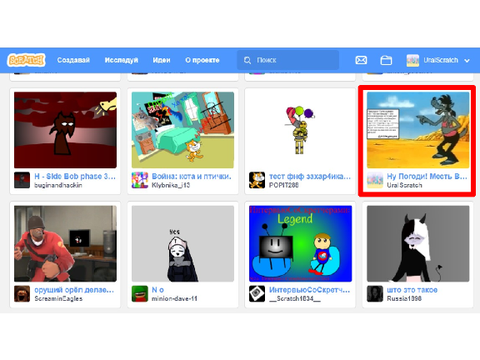
Task: Open the Война кота и птички thumbnail
Action: (183, 130)
